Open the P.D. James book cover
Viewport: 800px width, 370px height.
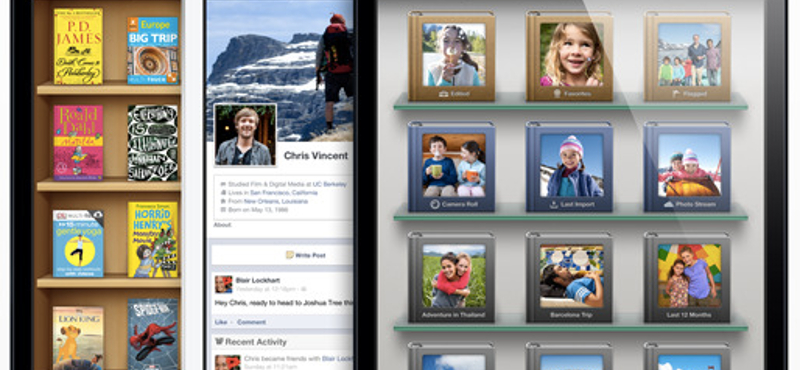78,46
